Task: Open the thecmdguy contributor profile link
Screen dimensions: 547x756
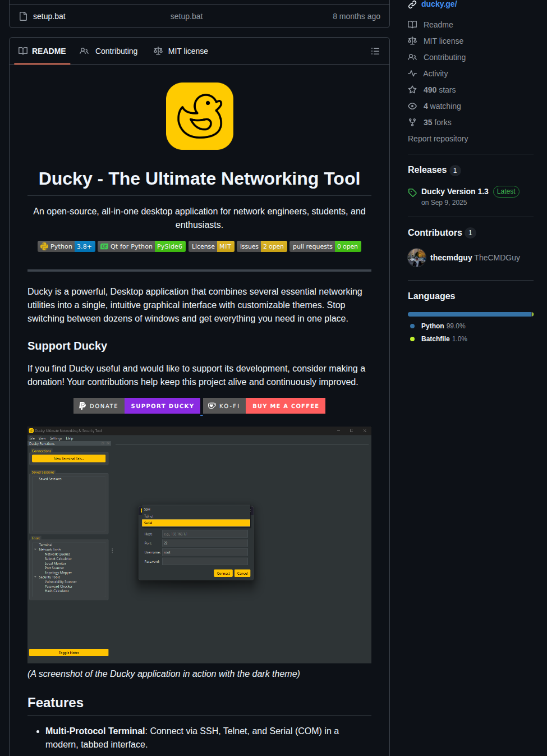Action: pyautogui.click(x=451, y=258)
